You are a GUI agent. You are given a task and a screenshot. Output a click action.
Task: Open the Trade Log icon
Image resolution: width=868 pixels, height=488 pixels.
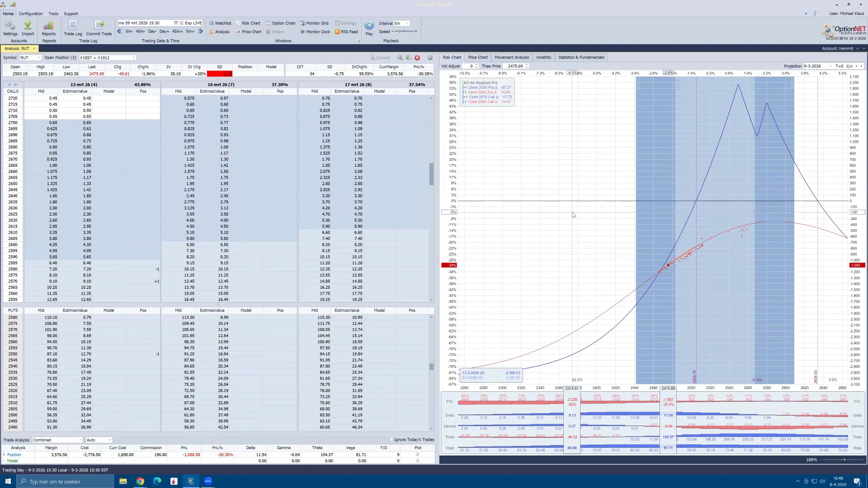[73, 28]
